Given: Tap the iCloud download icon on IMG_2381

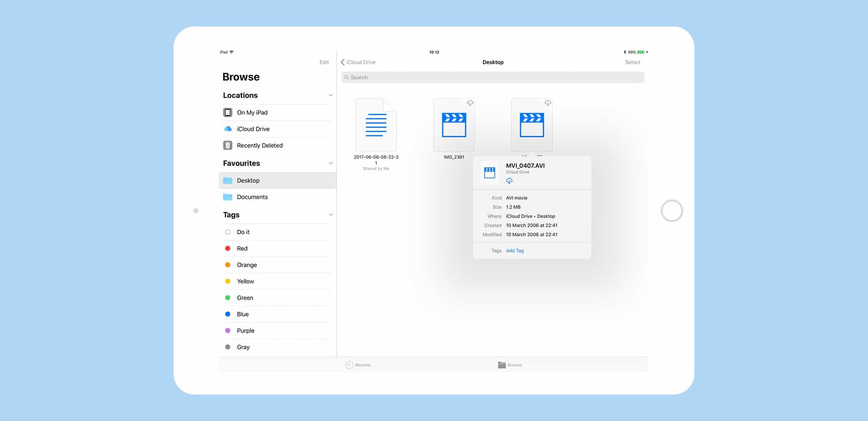Looking at the screenshot, I should point(470,103).
